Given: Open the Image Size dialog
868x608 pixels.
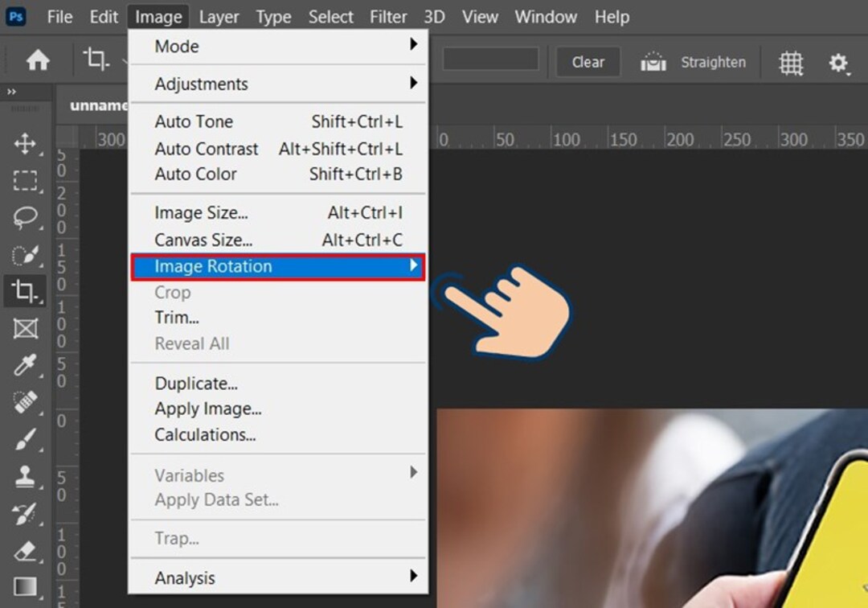Looking at the screenshot, I should [x=278, y=212].
